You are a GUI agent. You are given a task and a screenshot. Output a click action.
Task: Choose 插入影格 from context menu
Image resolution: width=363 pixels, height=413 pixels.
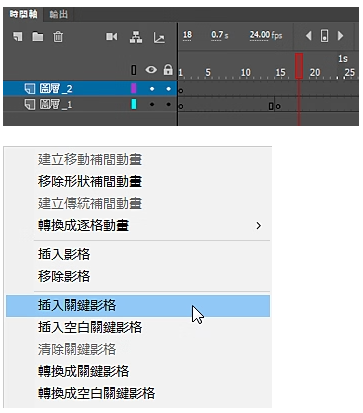point(64,254)
